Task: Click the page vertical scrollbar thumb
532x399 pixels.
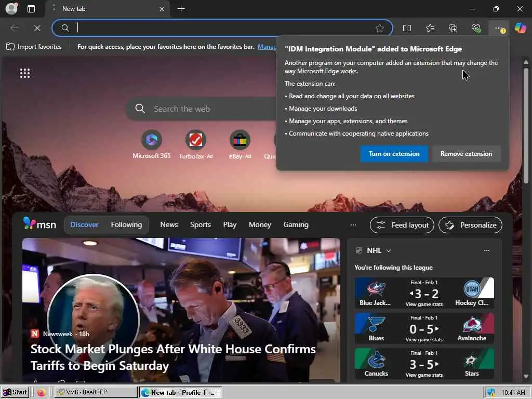Action: point(526,126)
